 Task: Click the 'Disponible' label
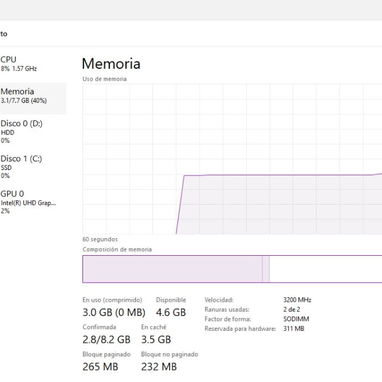(x=171, y=300)
